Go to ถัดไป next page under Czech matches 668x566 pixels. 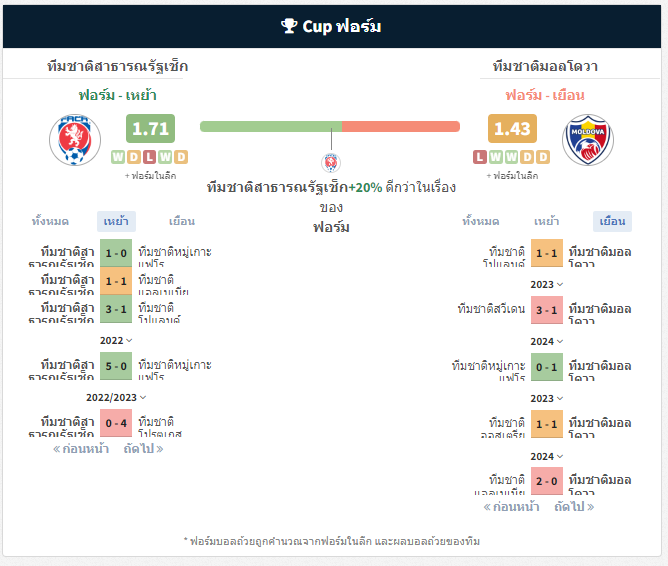point(143,448)
